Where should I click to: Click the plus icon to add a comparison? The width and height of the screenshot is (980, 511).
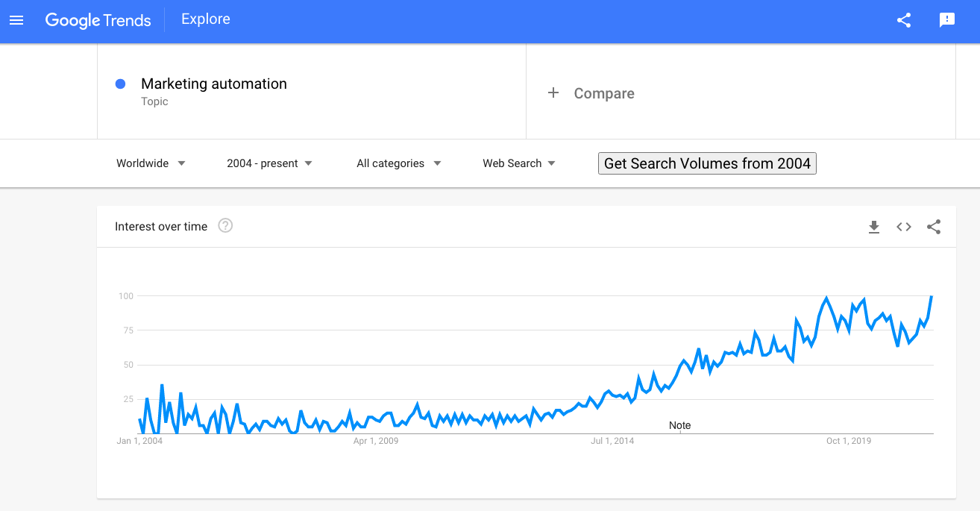[553, 93]
